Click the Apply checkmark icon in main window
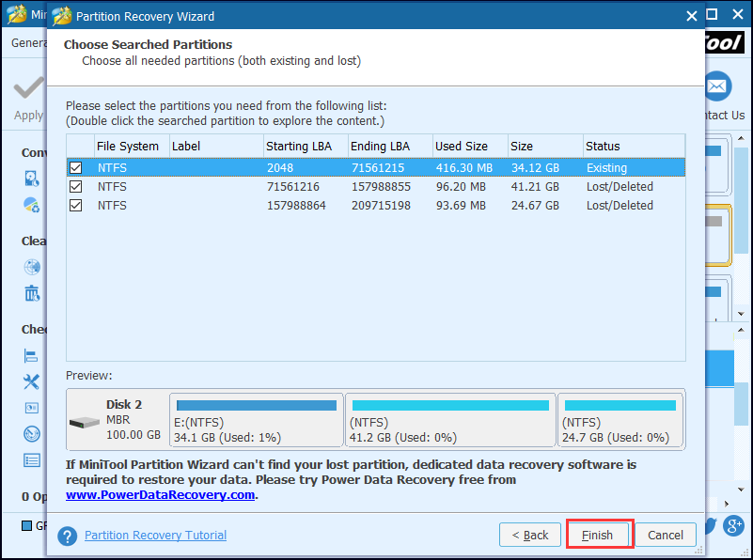Screen dimensions: 753x560 tap(29, 87)
